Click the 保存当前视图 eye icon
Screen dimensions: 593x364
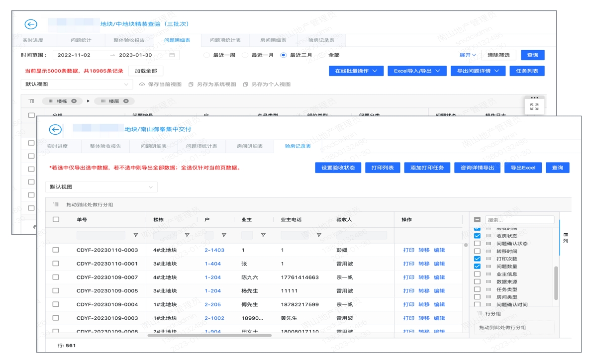[142, 85]
